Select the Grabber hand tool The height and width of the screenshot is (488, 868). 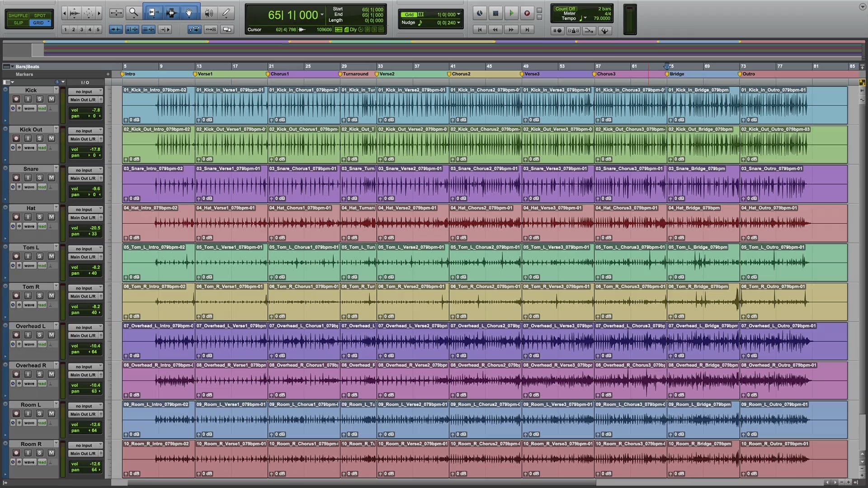(189, 13)
